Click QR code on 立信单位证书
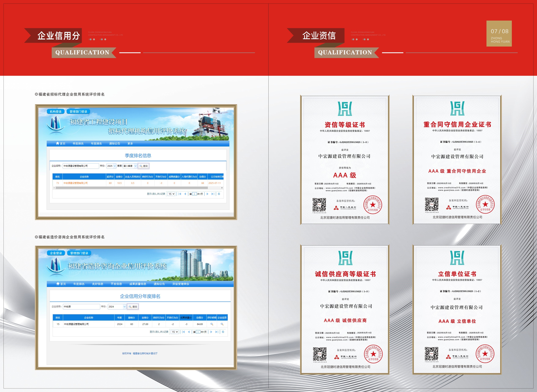 tap(431, 354)
